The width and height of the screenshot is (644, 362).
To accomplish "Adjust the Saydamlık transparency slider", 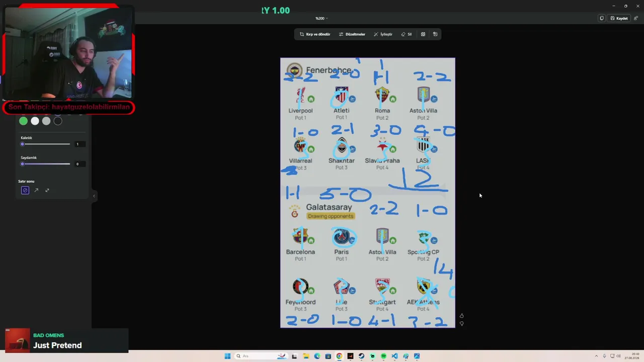I will pyautogui.click(x=45, y=164).
